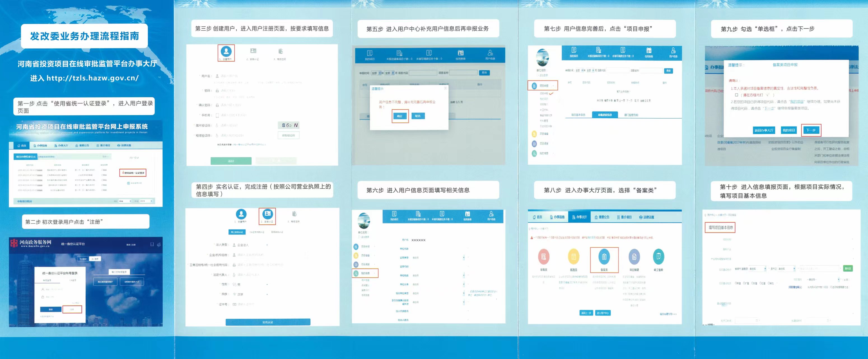Click the blue 备案类 clipboard icon

604,257
